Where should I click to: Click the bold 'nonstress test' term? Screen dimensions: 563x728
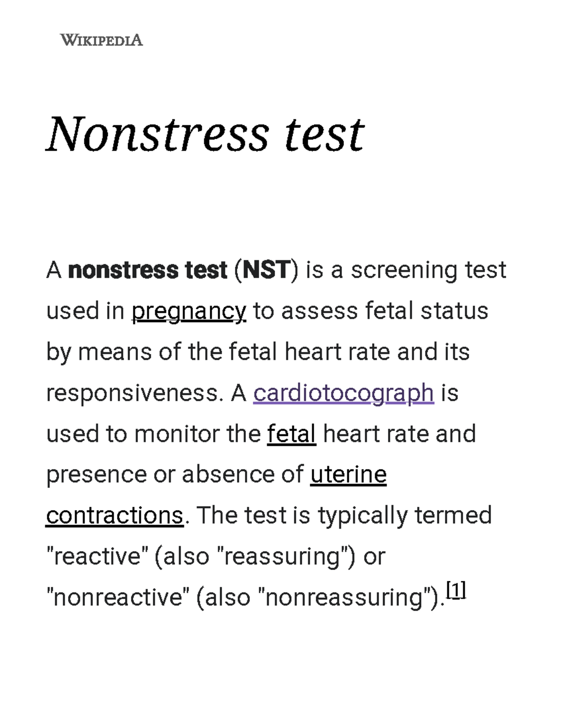tap(147, 270)
